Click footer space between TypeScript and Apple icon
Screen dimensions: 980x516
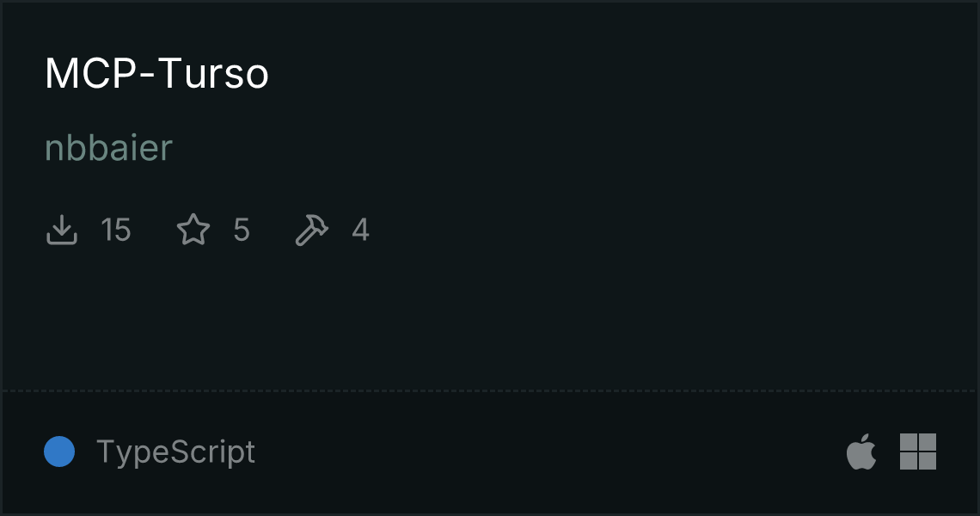(x=550, y=451)
